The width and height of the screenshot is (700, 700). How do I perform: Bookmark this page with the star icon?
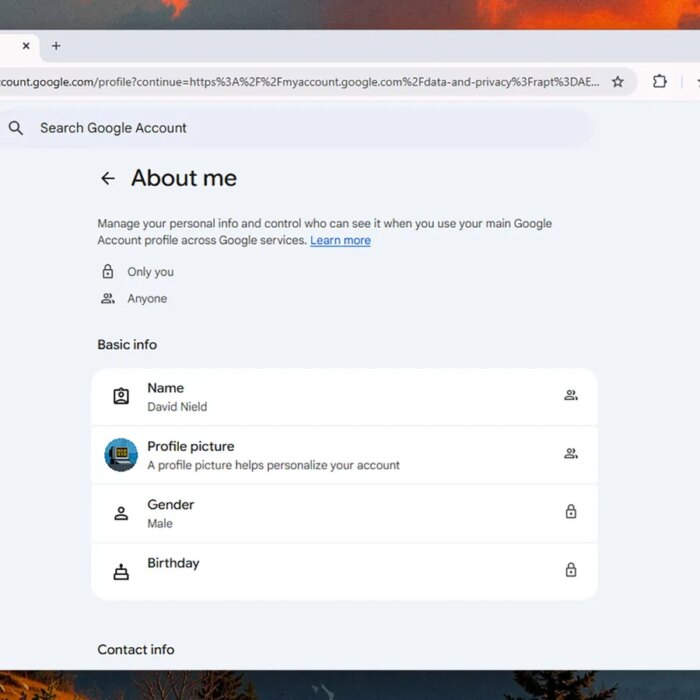tap(617, 82)
